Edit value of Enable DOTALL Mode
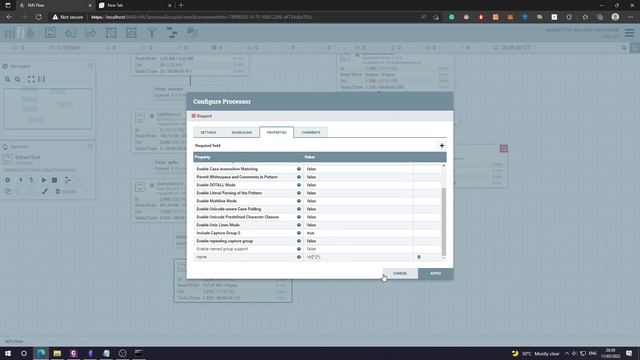 pyautogui.click(x=358, y=185)
